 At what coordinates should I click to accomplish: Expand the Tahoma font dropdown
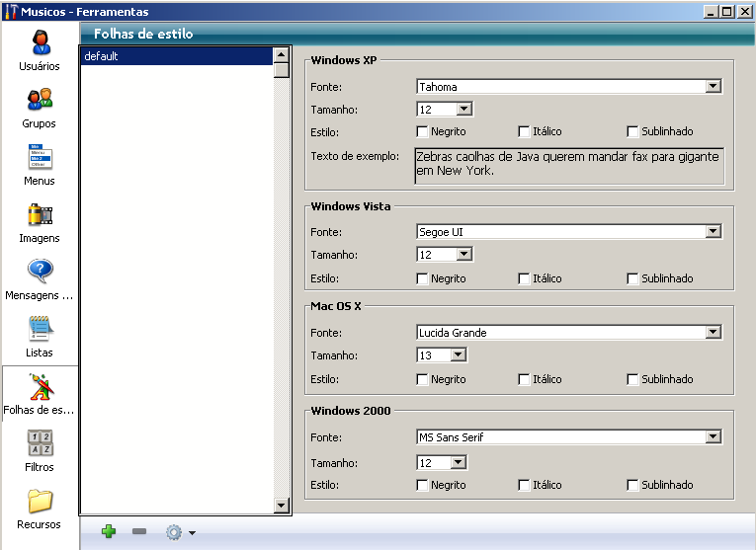click(714, 87)
